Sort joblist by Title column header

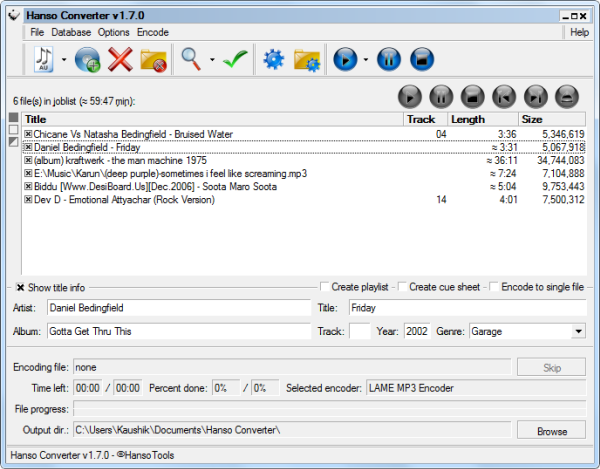212,119
